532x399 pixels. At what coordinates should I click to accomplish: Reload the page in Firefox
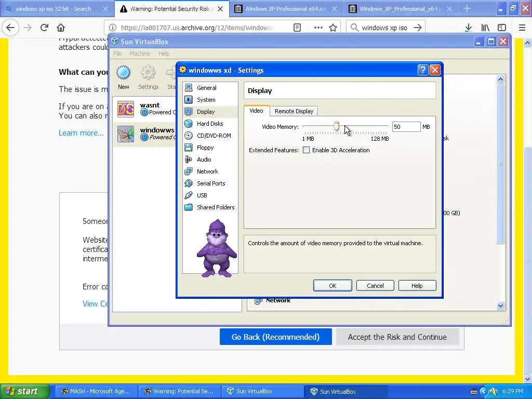pyautogui.click(x=44, y=28)
